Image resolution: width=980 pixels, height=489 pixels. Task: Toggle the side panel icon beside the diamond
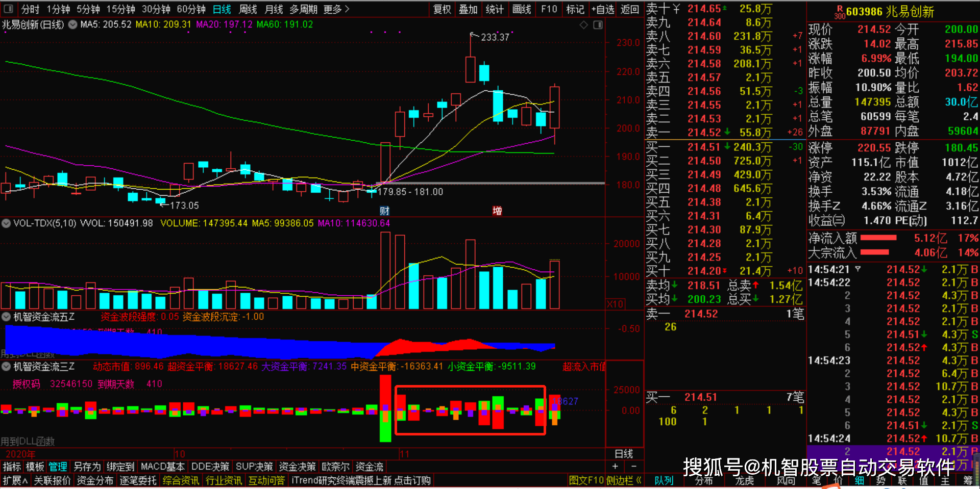(598, 24)
